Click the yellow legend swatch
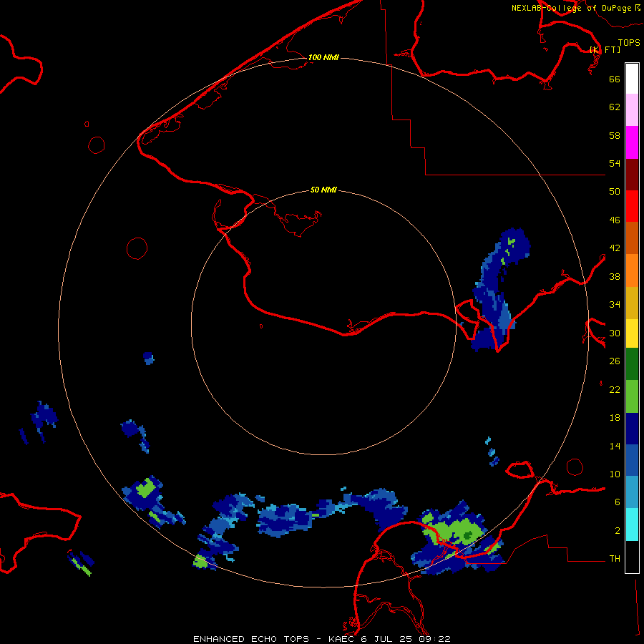Screen dimensions: 644x644 coord(632,333)
